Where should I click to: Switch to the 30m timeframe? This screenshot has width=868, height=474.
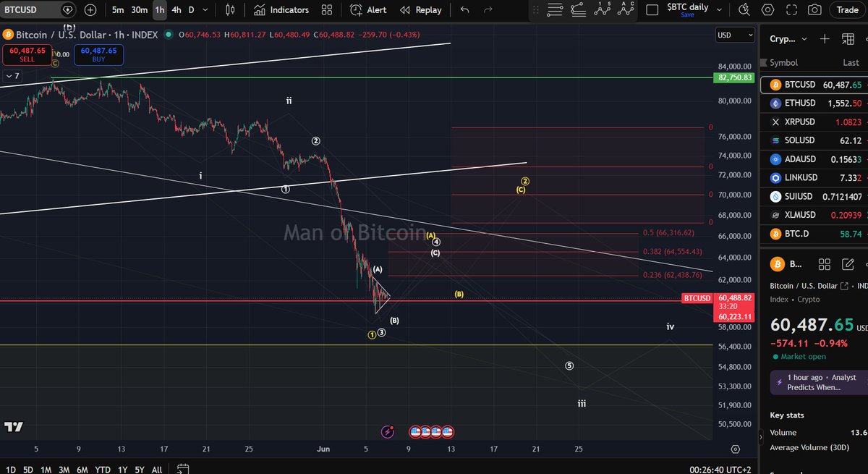(x=140, y=10)
